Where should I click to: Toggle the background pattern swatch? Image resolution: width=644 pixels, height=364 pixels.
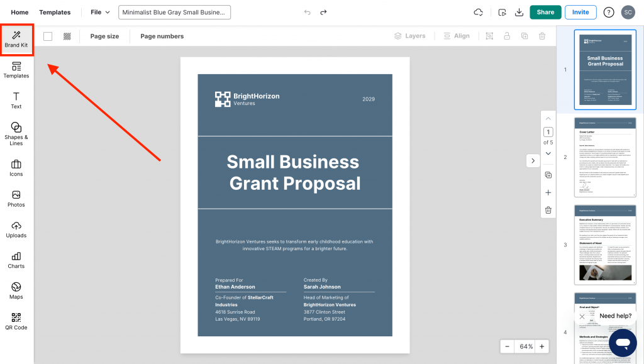[67, 36]
